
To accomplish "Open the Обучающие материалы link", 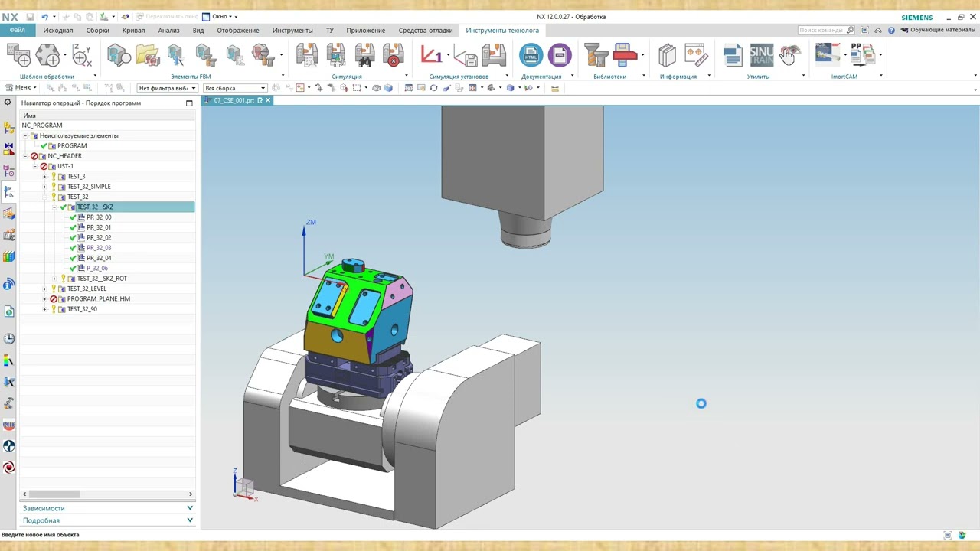I will pyautogui.click(x=938, y=30).
